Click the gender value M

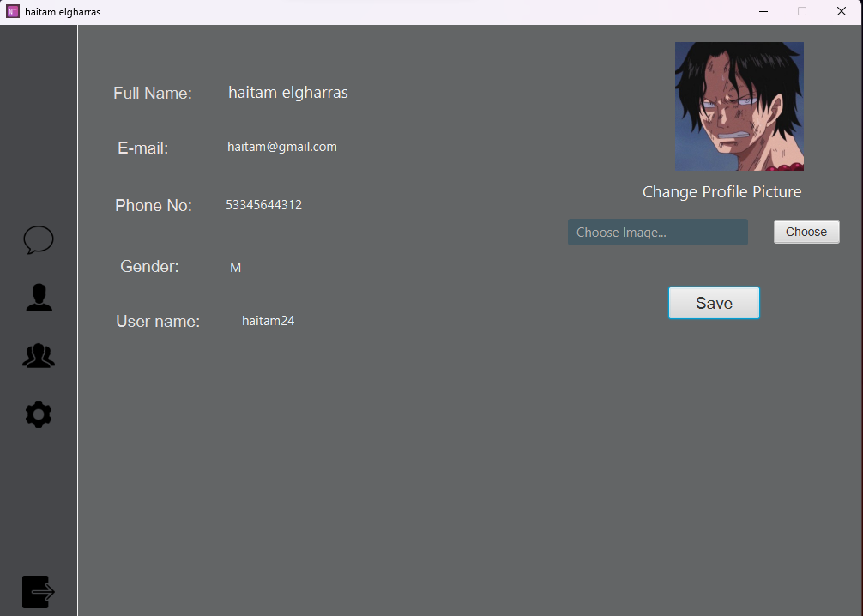[236, 268]
